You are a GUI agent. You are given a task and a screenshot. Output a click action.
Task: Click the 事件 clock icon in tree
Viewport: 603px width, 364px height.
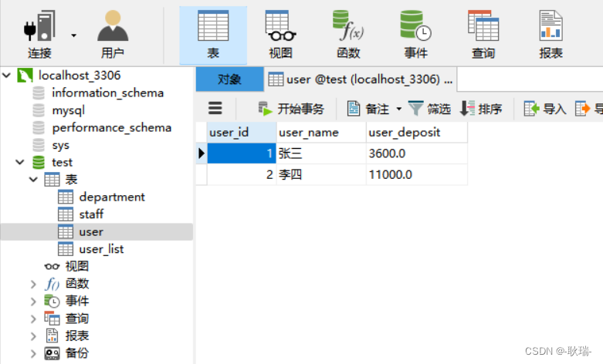[52, 301]
